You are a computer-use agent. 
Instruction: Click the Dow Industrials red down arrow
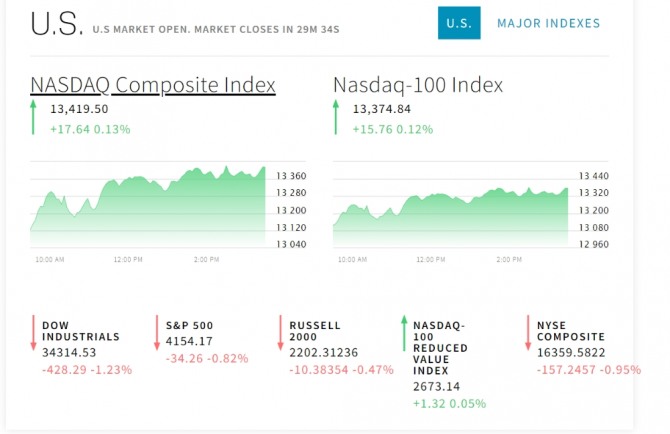(x=34, y=333)
